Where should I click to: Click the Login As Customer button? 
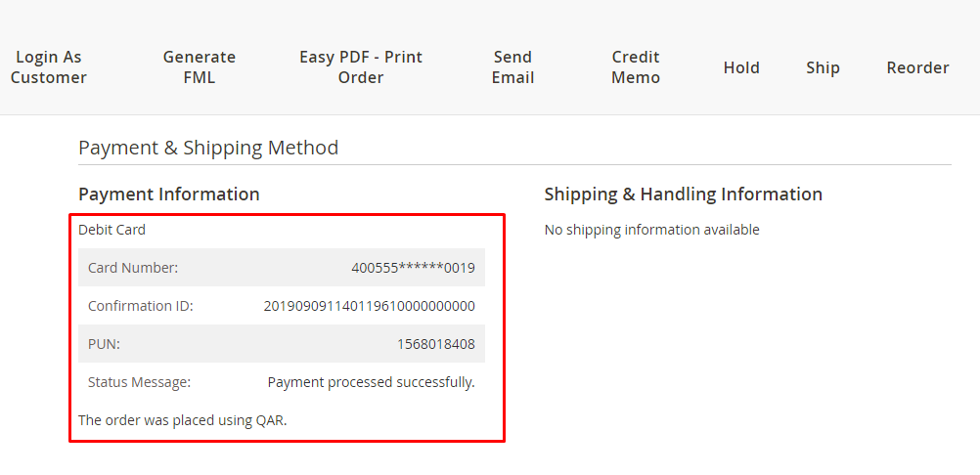click(49, 67)
